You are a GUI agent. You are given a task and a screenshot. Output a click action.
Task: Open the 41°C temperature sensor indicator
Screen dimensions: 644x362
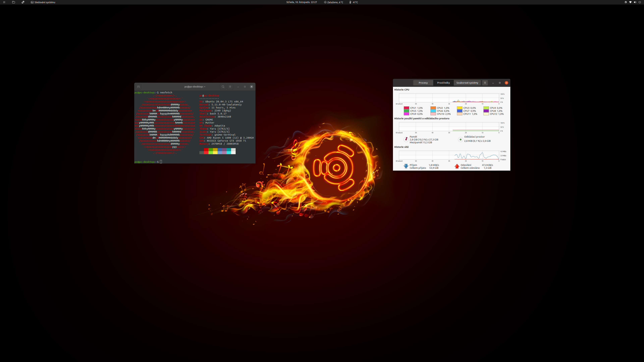(354, 2)
